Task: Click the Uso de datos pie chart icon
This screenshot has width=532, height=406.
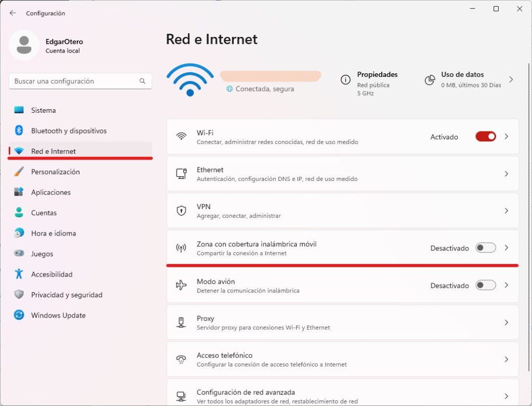Action: pos(430,80)
